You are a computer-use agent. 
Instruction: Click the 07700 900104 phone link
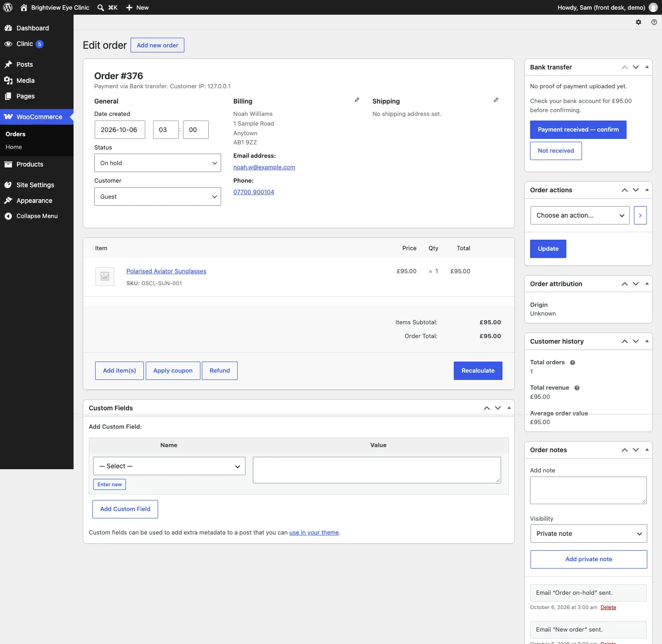tap(254, 192)
